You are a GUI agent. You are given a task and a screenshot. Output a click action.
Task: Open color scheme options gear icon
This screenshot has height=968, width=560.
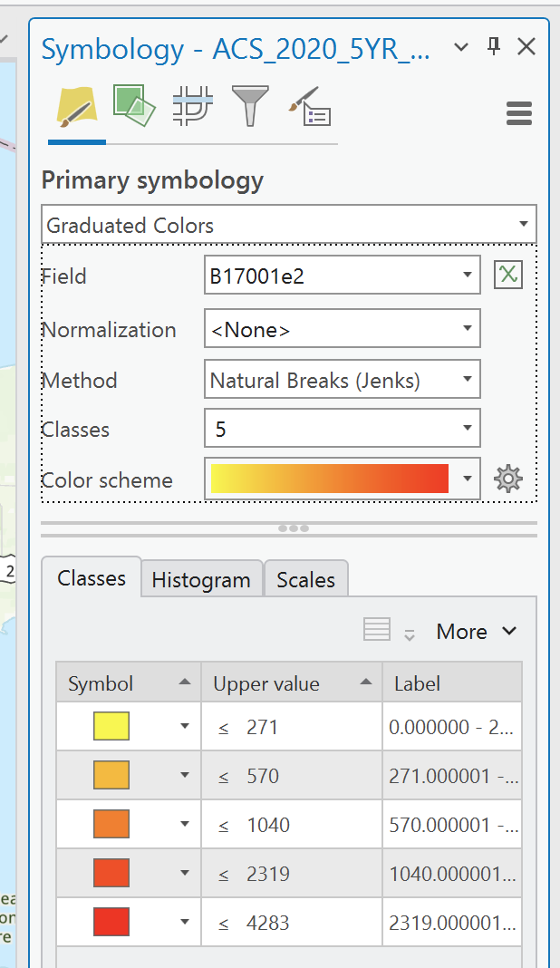(x=507, y=479)
